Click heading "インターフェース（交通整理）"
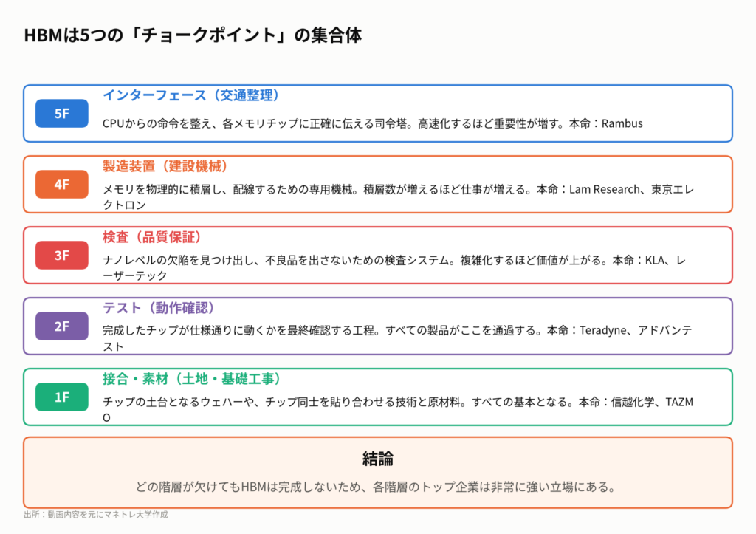 pos(191,95)
